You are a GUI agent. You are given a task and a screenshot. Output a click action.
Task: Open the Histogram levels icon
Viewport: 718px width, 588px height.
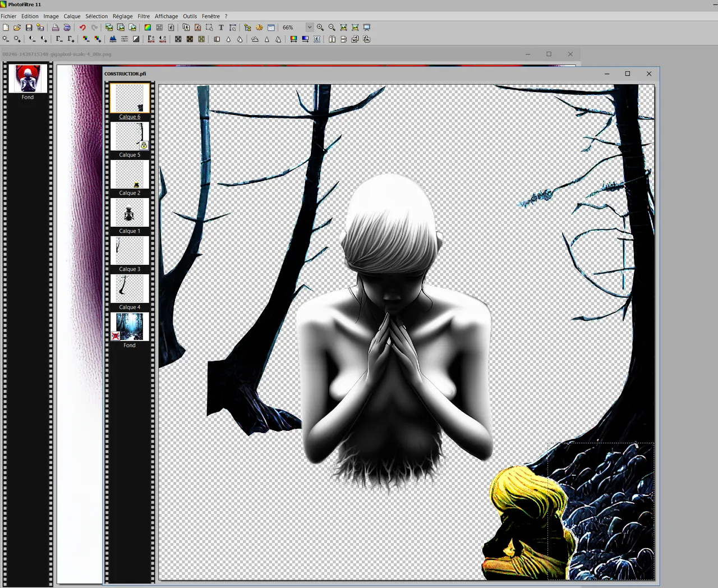coord(113,39)
